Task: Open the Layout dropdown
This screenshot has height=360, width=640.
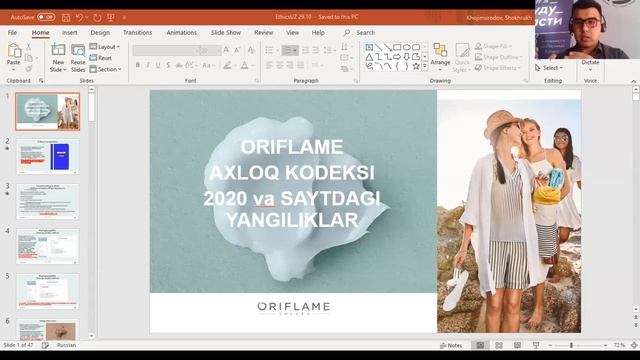Action: tap(105, 47)
